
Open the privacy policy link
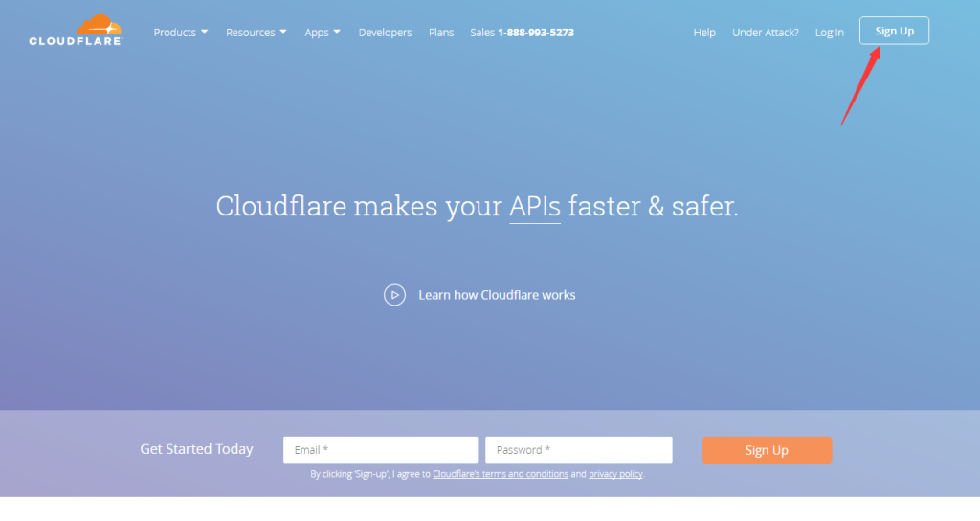615,474
